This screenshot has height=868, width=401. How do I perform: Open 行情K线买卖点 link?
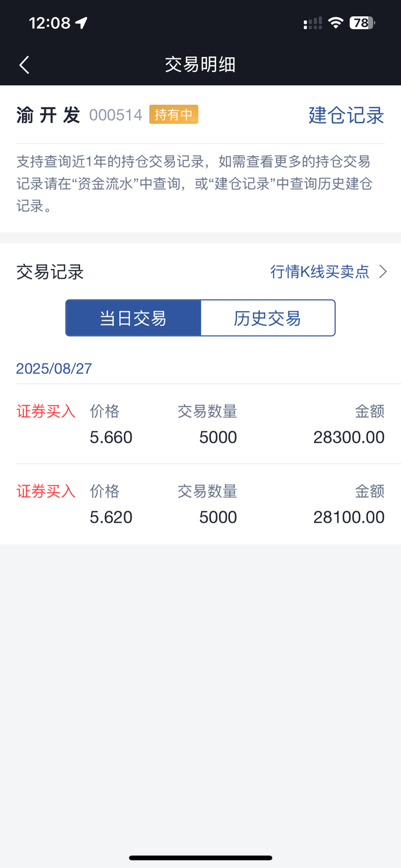[320, 272]
